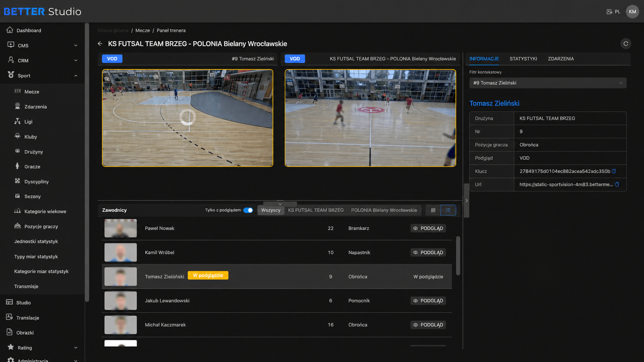Select the Tomasz Zieliński player row
This screenshot has height=362, width=644.
coord(277,277)
